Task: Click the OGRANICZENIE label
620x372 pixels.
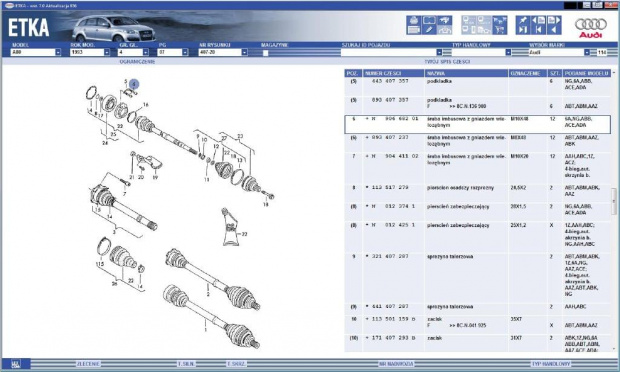Action: click(137, 62)
